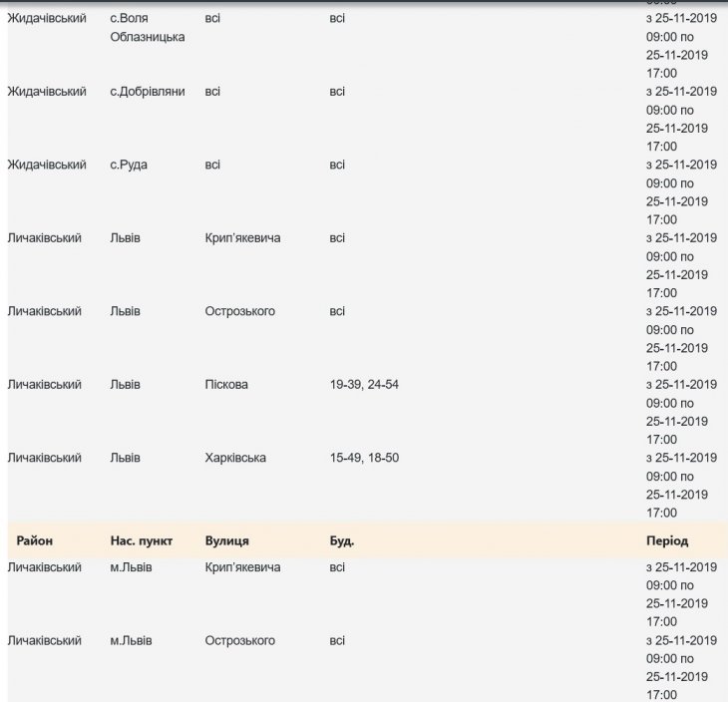Click Крип'якевича street in the м.Львів row
Screen dimensions: 728x702
tap(242, 567)
